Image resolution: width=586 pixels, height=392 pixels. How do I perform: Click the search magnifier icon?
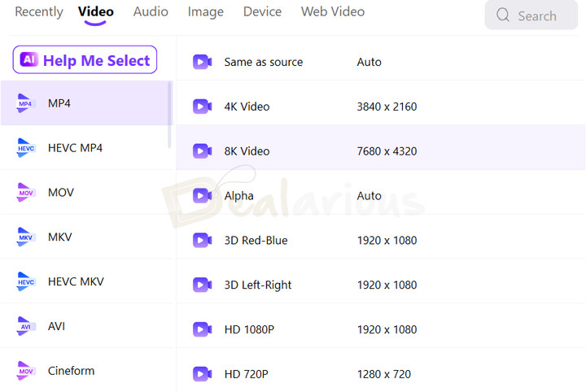point(503,15)
